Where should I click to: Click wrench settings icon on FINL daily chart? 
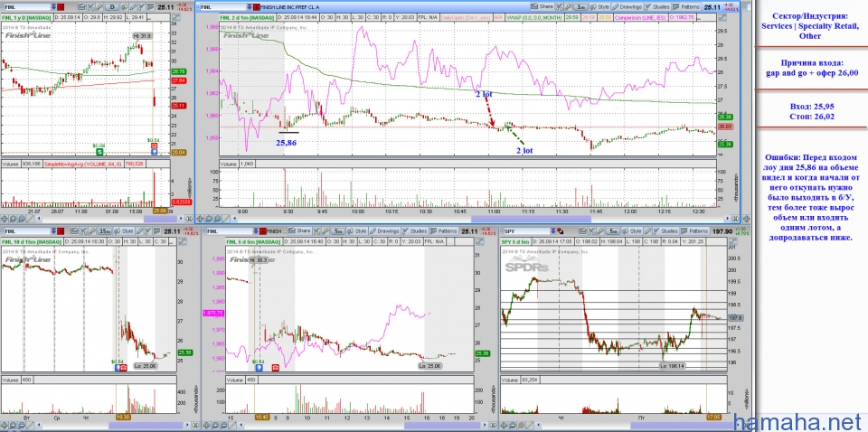coord(99,6)
